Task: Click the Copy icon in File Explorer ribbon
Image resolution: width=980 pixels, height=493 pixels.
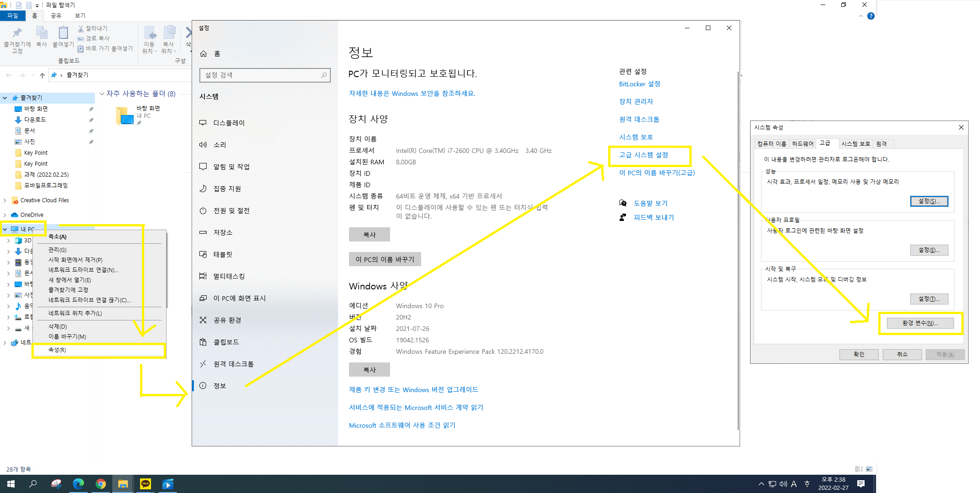Action: (42, 33)
